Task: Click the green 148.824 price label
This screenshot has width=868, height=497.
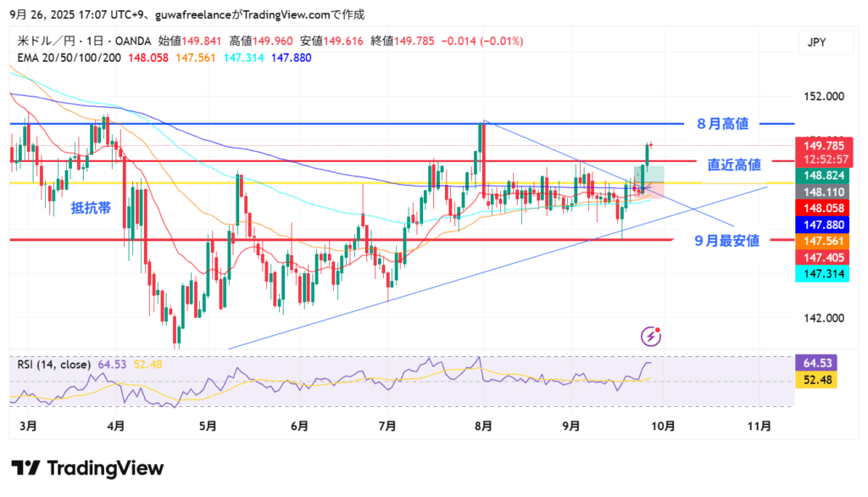Action: (822, 175)
